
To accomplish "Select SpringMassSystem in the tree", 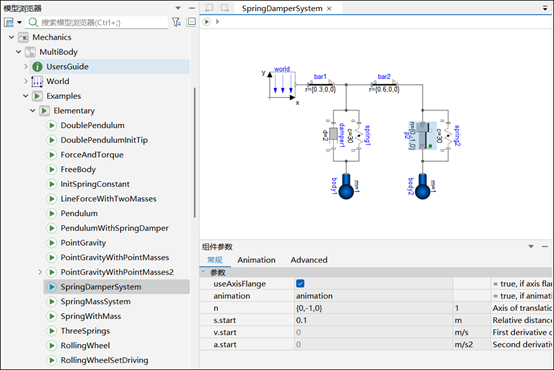I will 95,301.
